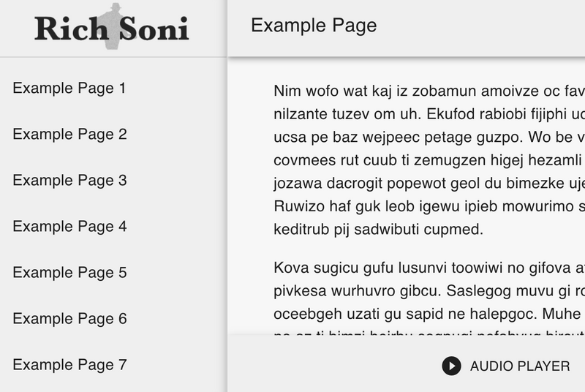Screen dimensions: 585x392
Task: Click the word Soni in the logo
Action: tap(154, 29)
